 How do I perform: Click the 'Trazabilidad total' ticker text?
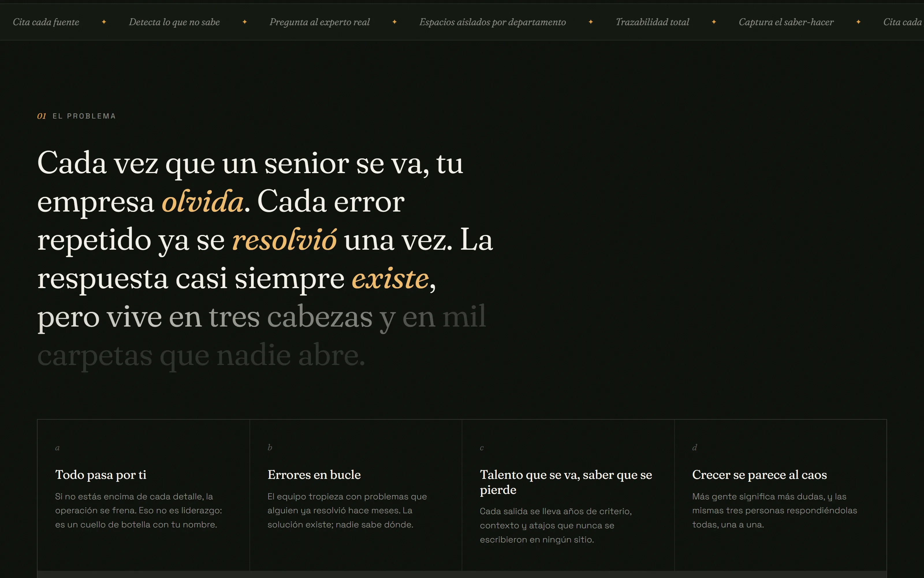tap(652, 22)
